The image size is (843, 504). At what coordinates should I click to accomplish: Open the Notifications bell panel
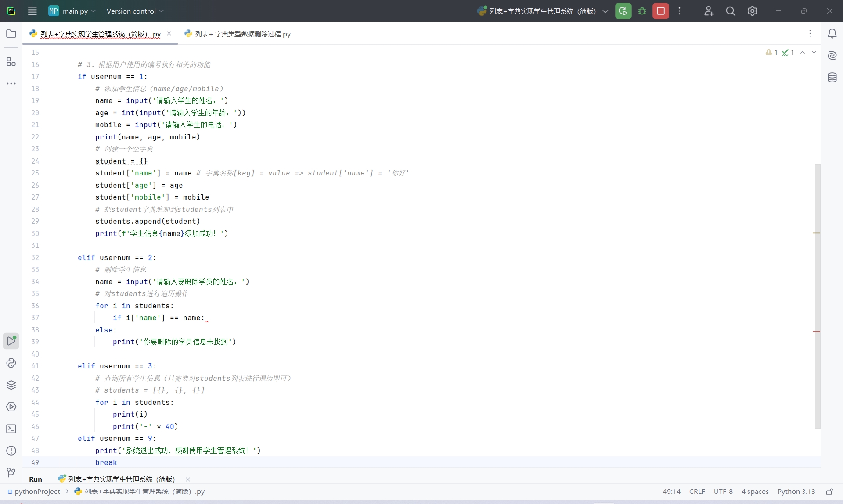[832, 34]
